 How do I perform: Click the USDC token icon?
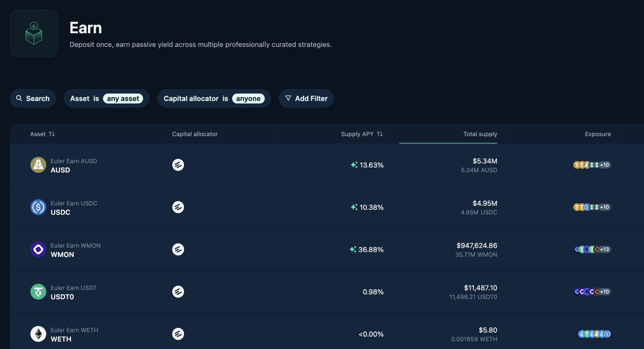[38, 207]
